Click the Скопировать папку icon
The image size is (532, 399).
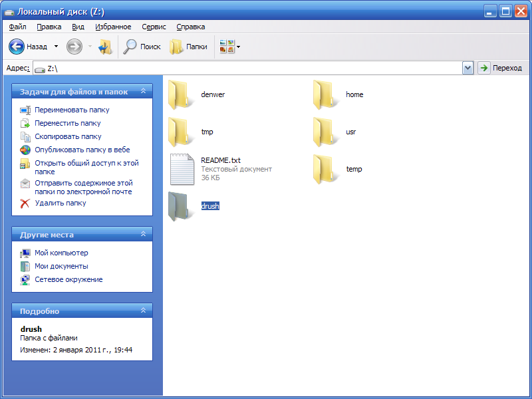tap(25, 137)
